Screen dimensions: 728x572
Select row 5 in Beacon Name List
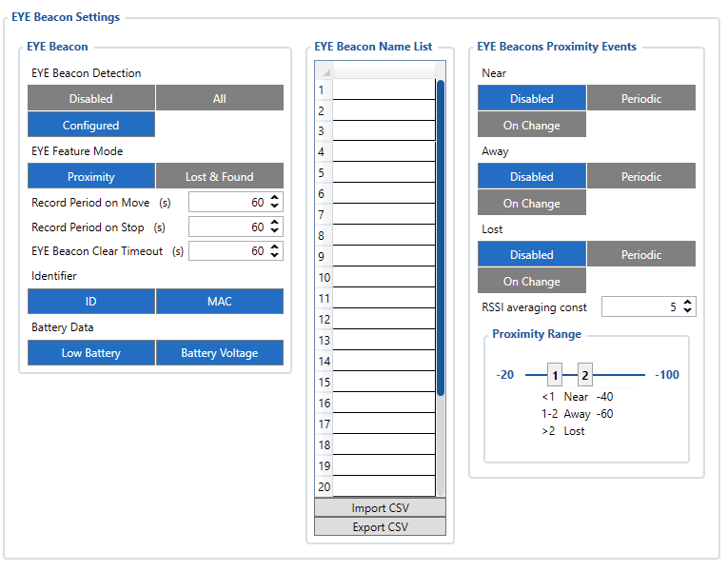click(384, 173)
